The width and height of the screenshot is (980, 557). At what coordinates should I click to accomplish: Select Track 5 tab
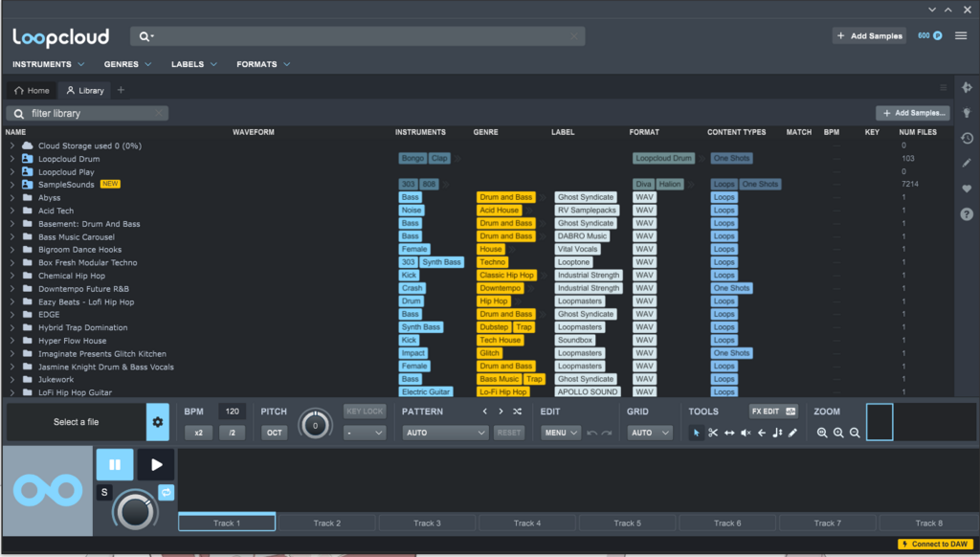[627, 523]
